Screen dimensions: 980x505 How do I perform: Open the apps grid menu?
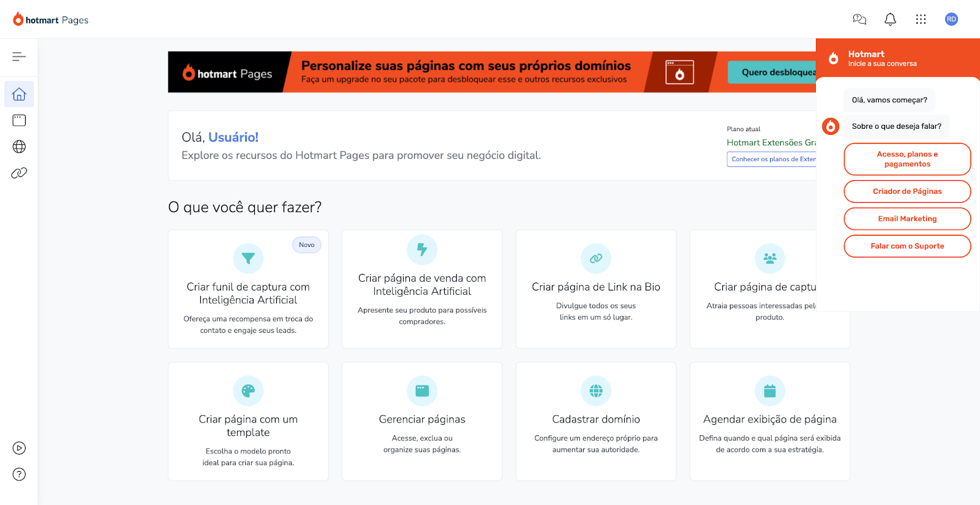point(921,19)
